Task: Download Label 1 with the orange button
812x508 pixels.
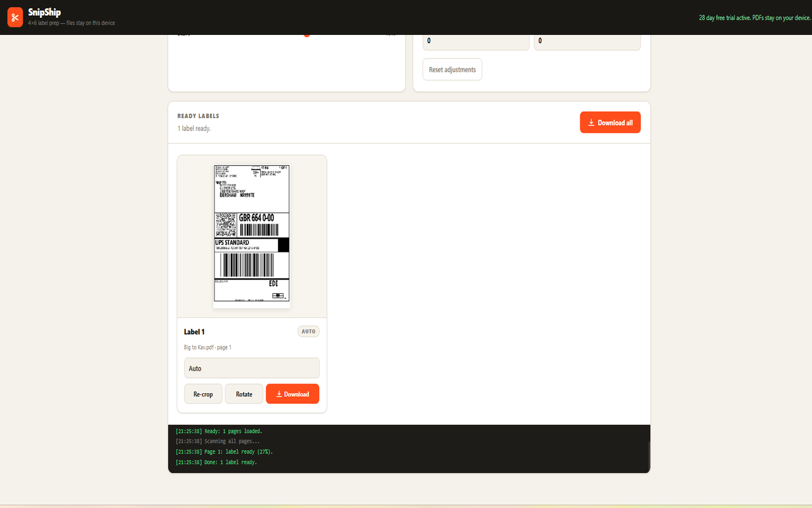Action: coord(292,394)
